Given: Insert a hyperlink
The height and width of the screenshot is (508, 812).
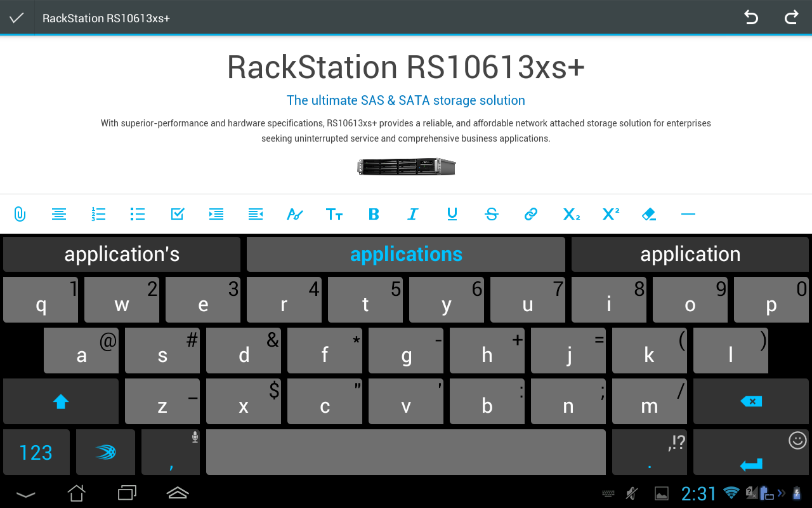Looking at the screenshot, I should (x=530, y=214).
